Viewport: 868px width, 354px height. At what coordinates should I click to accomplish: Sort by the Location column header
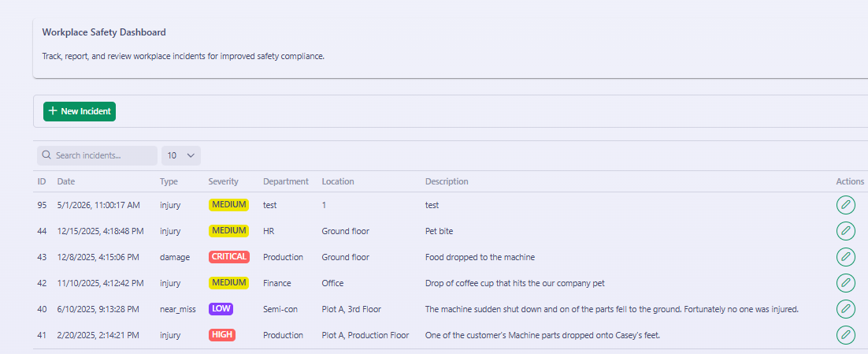pos(338,181)
